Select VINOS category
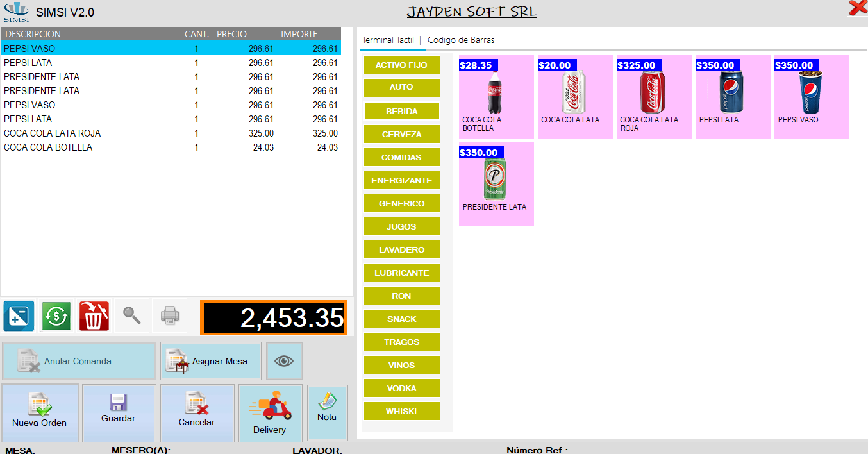This screenshot has width=868, height=454. pos(401,366)
